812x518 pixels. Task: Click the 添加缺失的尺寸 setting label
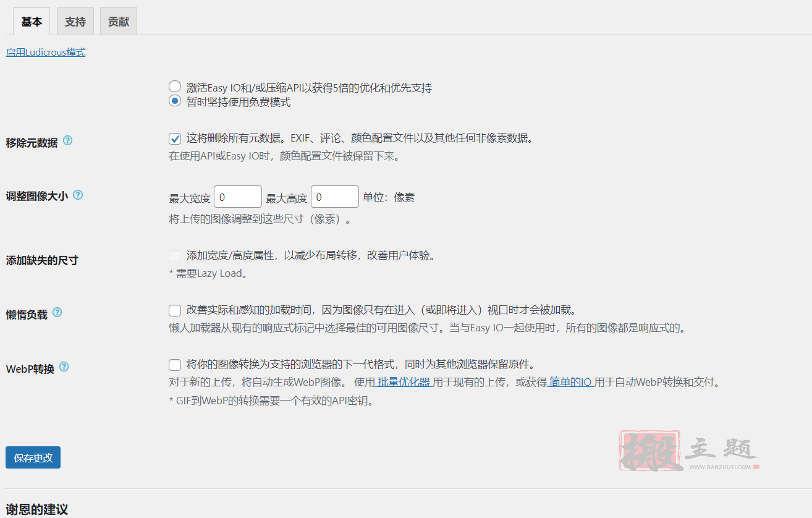(42, 260)
